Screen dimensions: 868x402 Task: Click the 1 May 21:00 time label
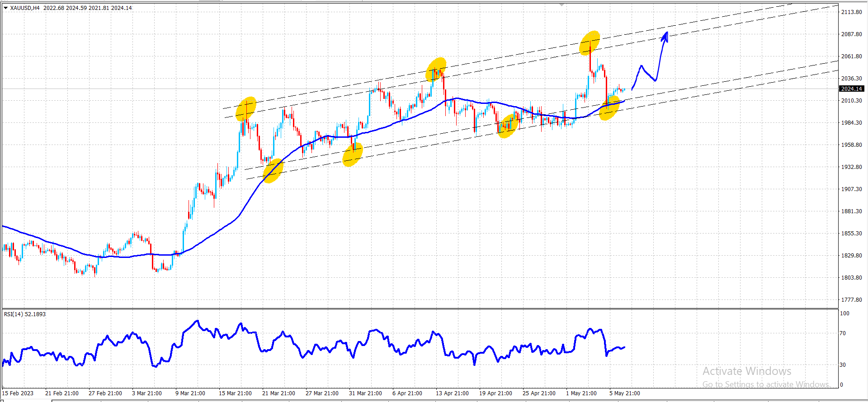tap(581, 393)
